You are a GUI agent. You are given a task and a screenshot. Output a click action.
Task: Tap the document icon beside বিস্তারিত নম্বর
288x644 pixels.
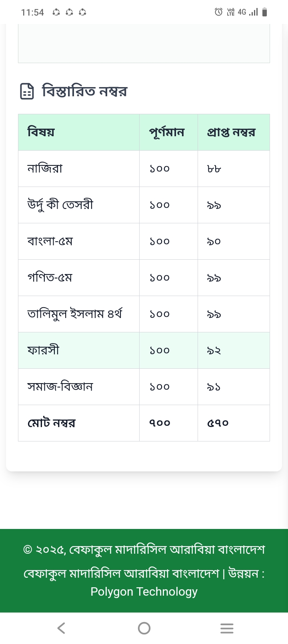tap(27, 91)
